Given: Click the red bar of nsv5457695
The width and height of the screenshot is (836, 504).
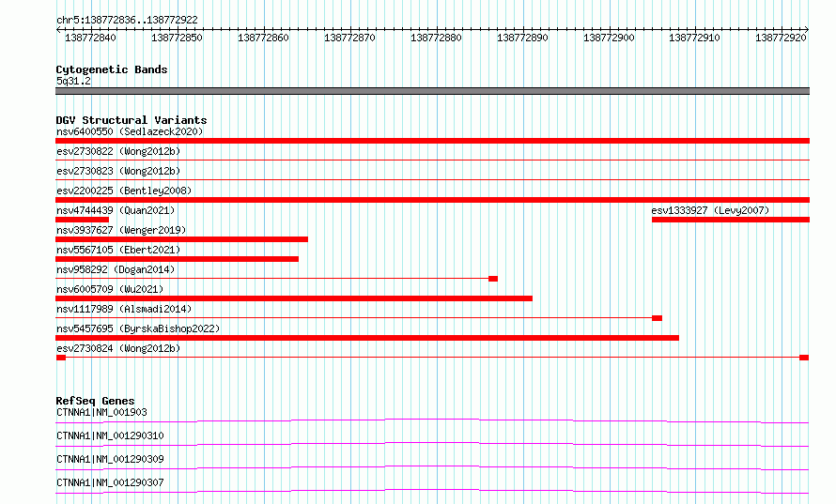Looking at the screenshot, I should tap(367, 338).
